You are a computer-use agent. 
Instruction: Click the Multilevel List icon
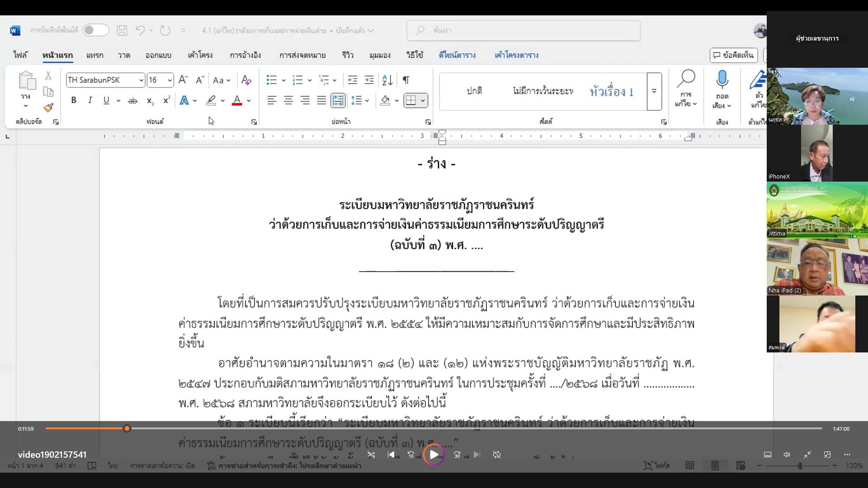pyautogui.click(x=324, y=80)
